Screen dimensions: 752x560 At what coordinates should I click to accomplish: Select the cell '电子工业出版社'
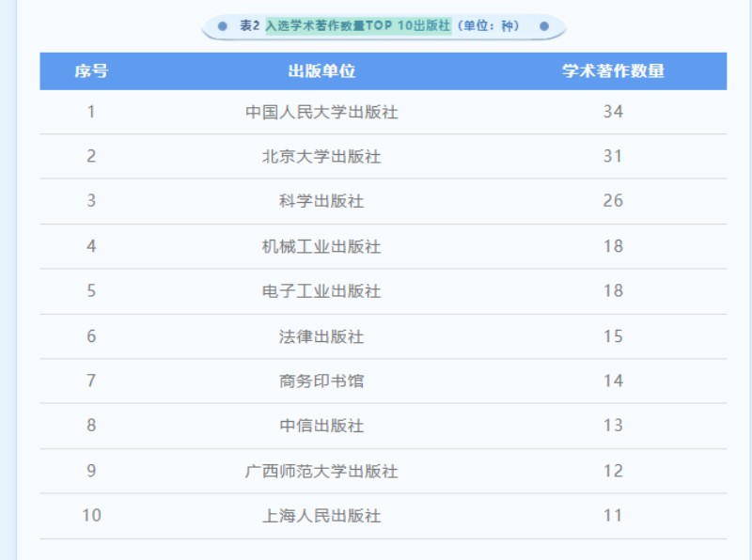(x=321, y=291)
